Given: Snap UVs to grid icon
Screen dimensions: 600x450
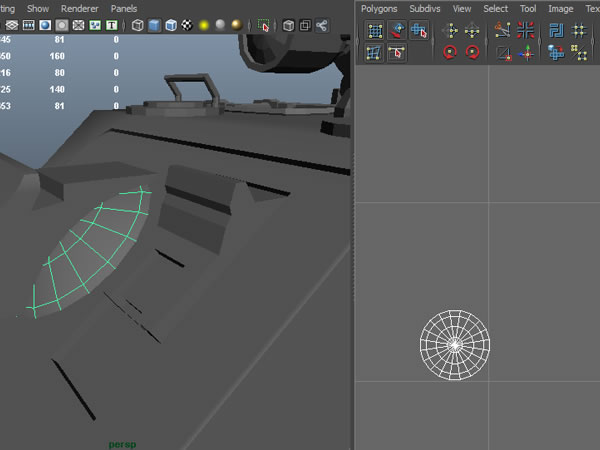Looking at the screenshot, I should pos(579,31).
